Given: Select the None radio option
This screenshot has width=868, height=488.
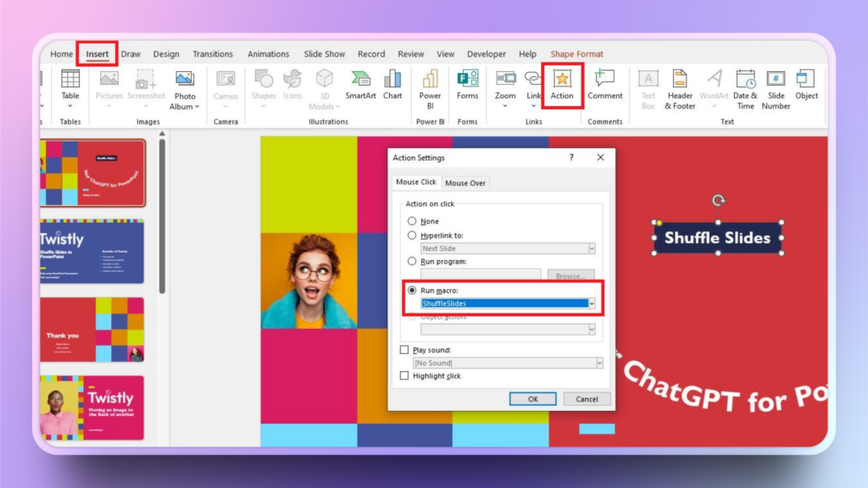Looking at the screenshot, I should click(413, 221).
